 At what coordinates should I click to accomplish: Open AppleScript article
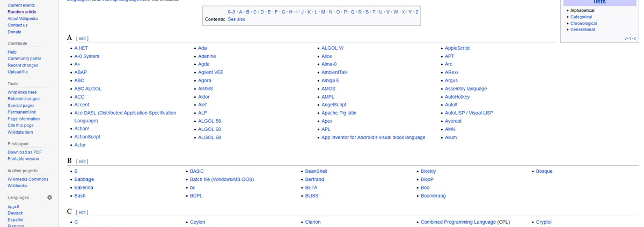tap(457, 48)
